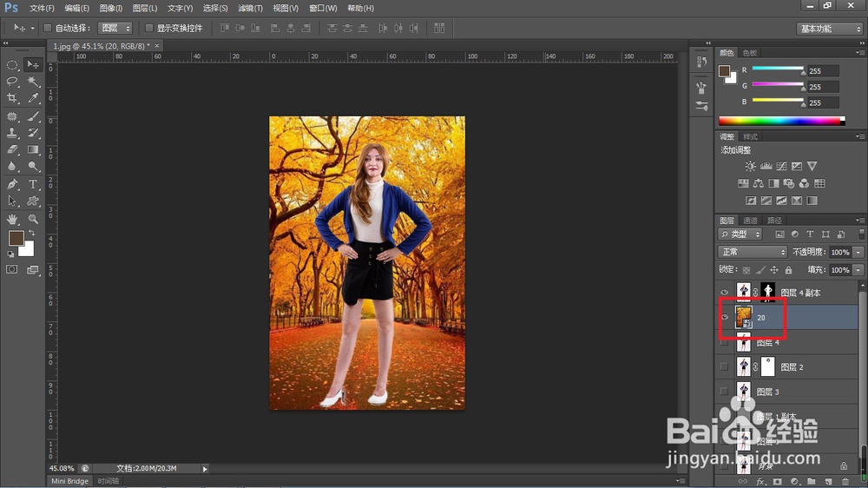868x488 pixels.
Task: Switch to the 色板 tab
Action: (x=750, y=53)
